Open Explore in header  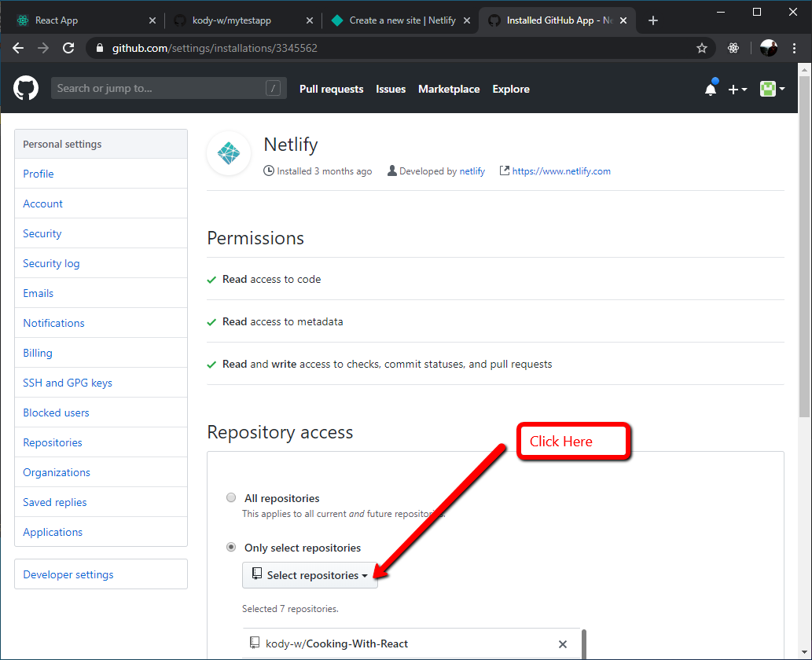coord(511,89)
